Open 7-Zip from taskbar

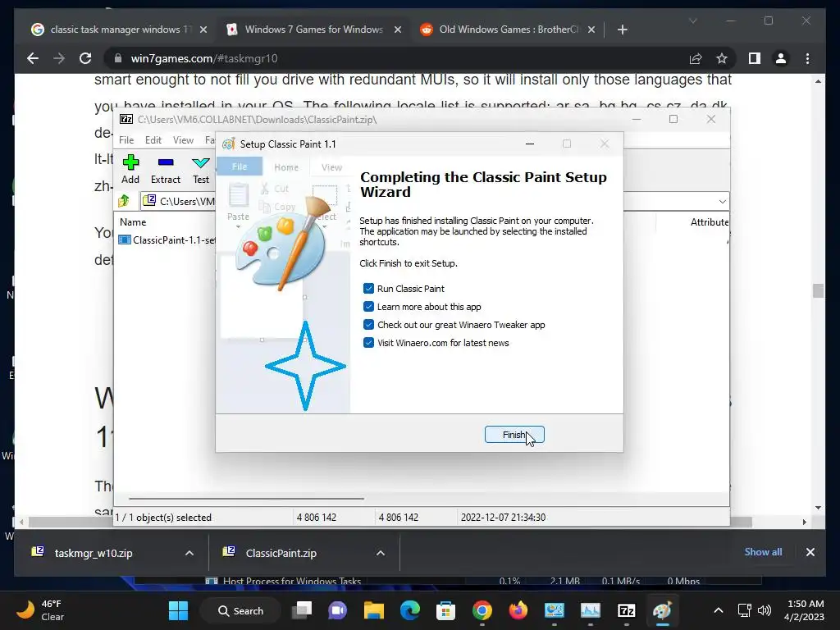click(x=626, y=610)
